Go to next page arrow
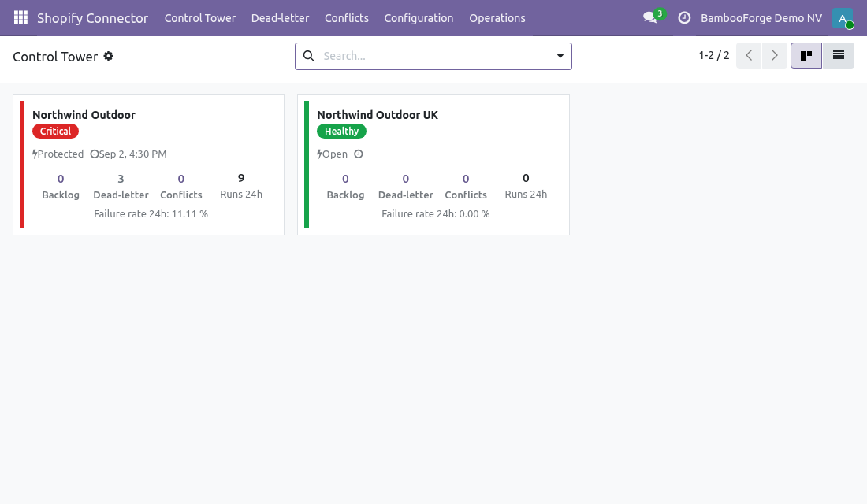 coord(775,55)
